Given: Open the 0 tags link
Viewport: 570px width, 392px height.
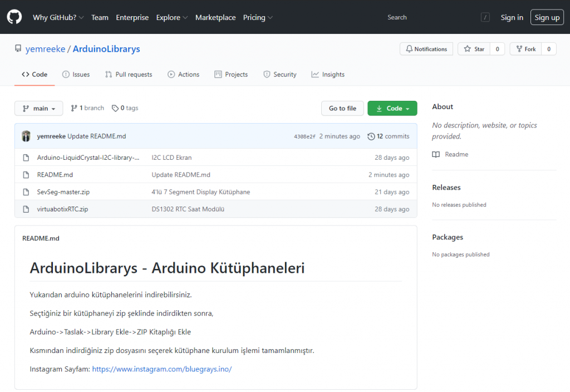Looking at the screenshot, I should click(x=125, y=108).
